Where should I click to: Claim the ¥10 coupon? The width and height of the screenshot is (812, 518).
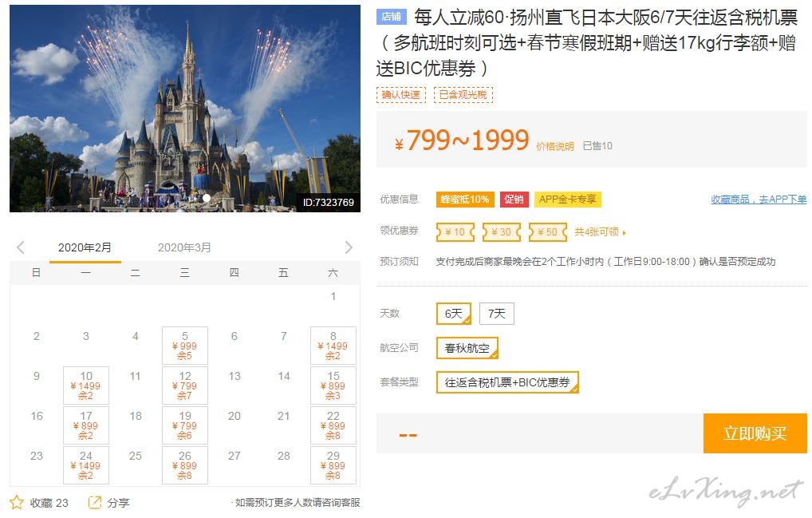455,232
